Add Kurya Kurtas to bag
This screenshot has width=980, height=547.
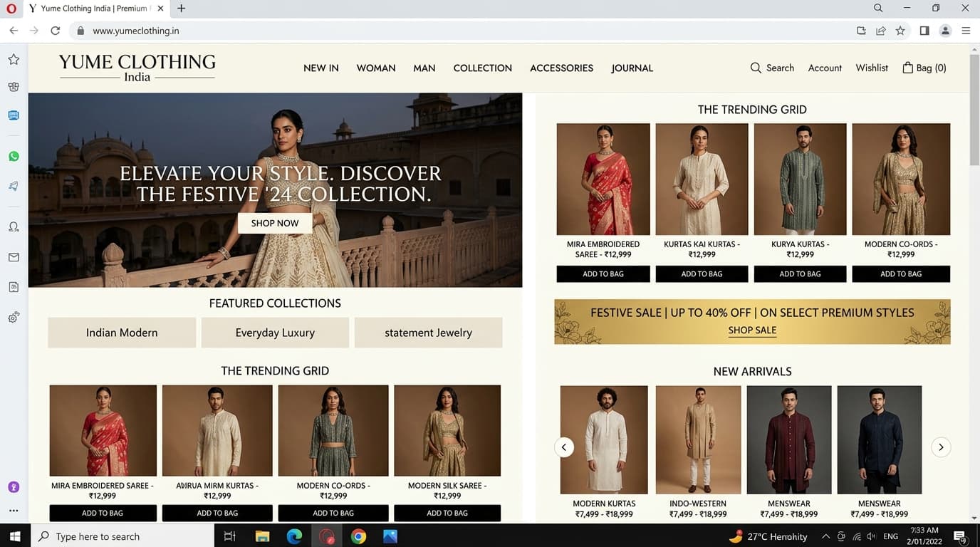800,273
